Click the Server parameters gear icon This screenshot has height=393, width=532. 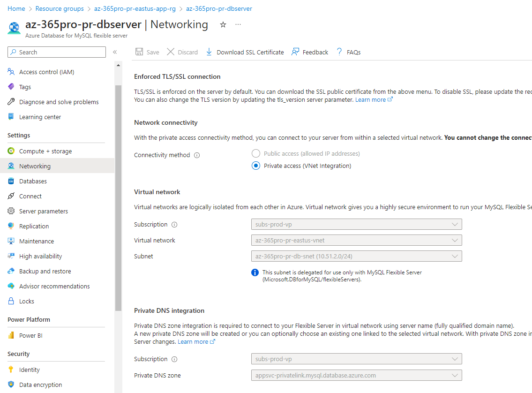point(11,211)
